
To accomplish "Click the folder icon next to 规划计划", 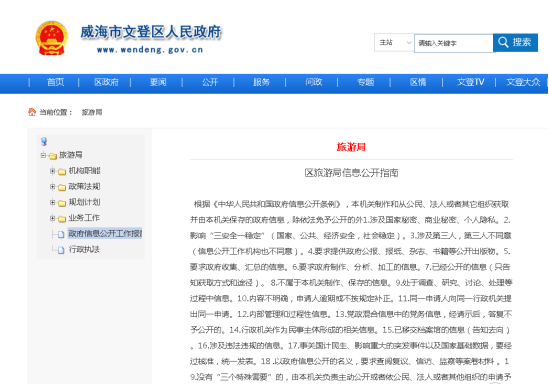I will (x=62, y=203).
